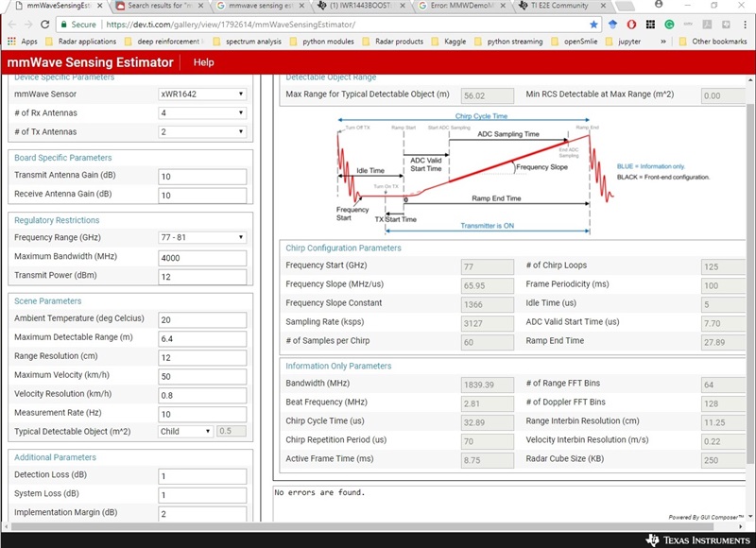This screenshot has width=756, height=548.
Task: Switch to the Error: MMWDemo tab
Action: click(x=461, y=6)
